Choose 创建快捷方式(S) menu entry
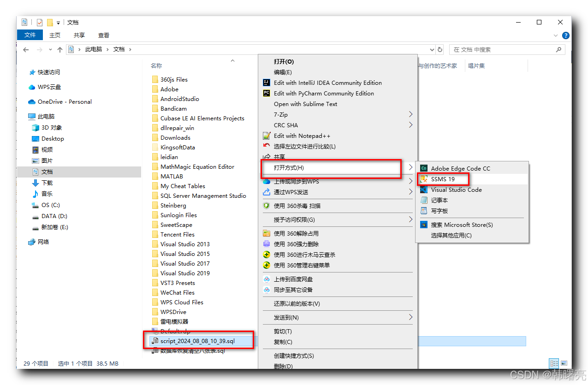Viewport: 588px width, 385px height. (294, 355)
